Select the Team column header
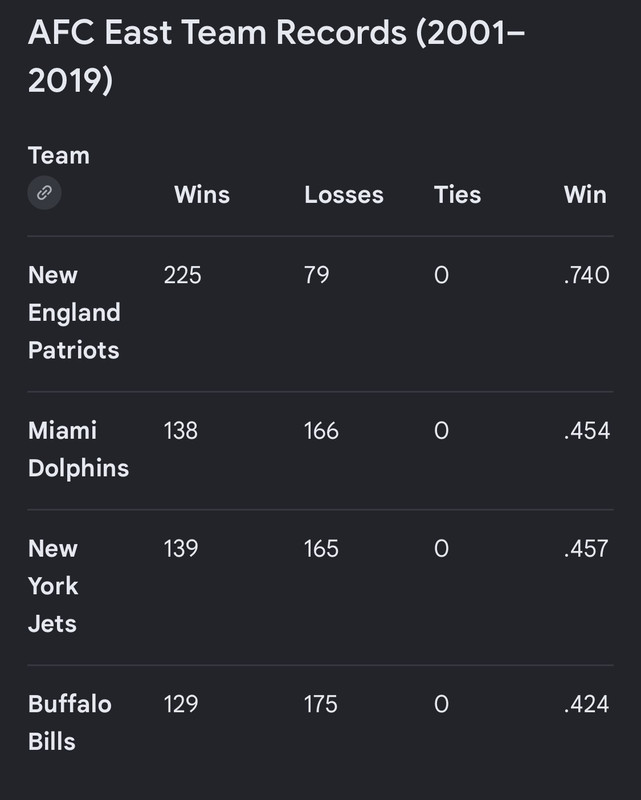Screen dimensions: 641x800 pos(59,156)
